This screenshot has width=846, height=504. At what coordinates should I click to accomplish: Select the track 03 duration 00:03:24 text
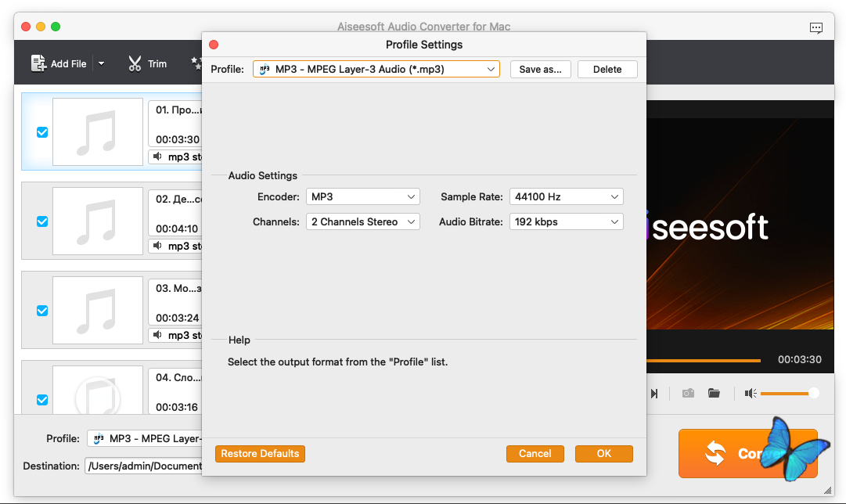tap(178, 318)
